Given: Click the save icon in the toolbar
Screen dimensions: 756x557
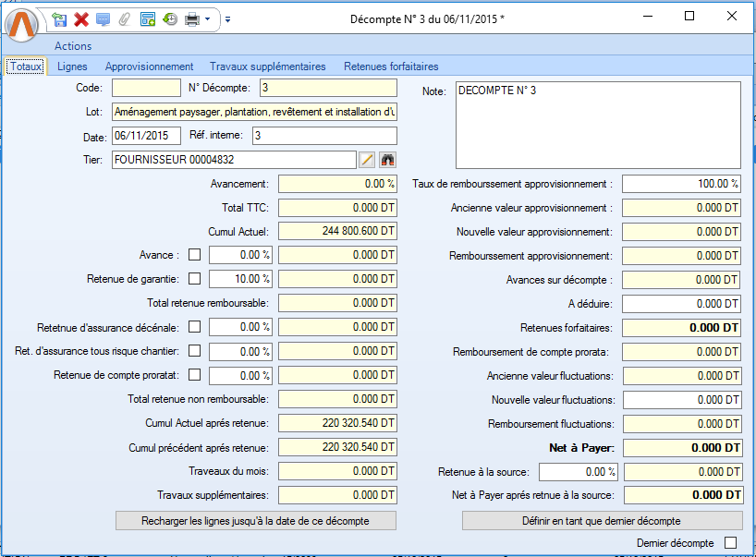Looking at the screenshot, I should [x=59, y=18].
